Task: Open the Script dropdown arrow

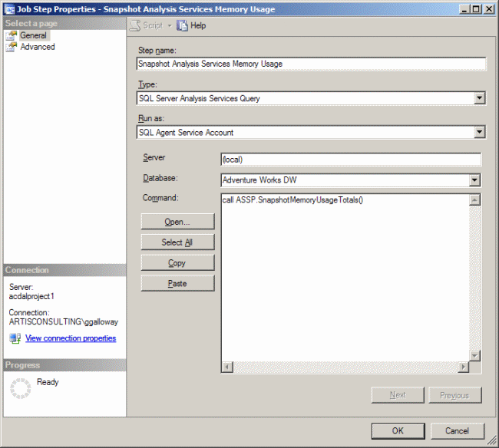Action: [169, 25]
